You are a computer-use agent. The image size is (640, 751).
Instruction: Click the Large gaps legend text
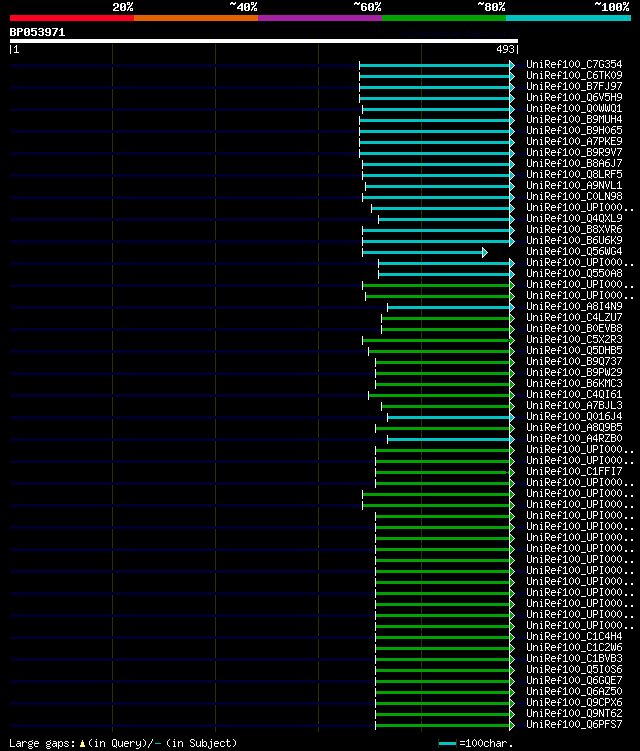[x=123, y=743]
